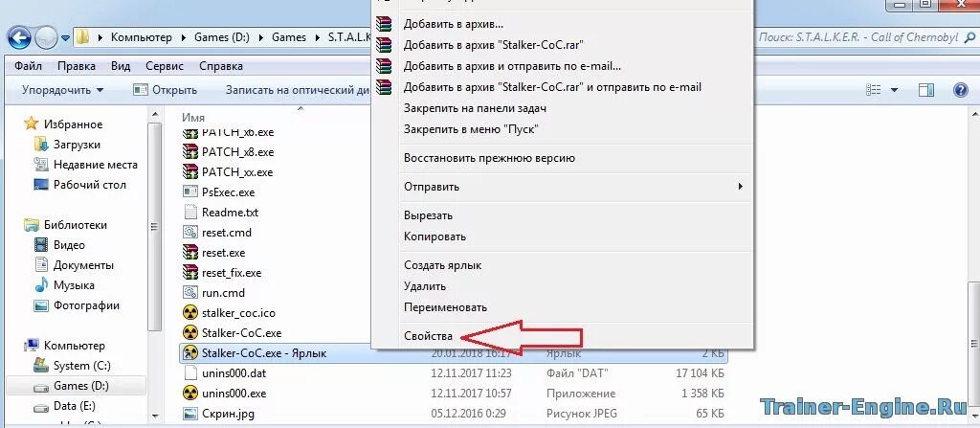Click the Stalker-CoC.exe radiation icon
The width and height of the screenshot is (980, 428).
tap(190, 333)
